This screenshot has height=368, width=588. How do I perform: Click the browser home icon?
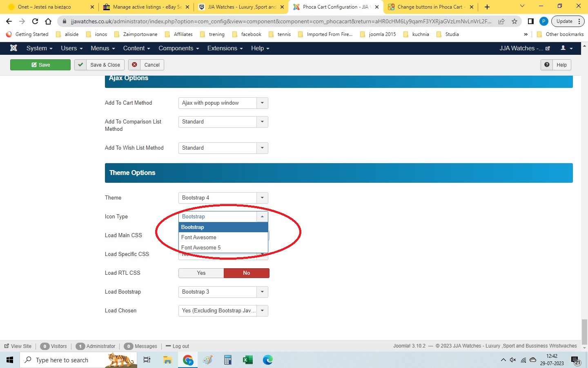pos(48,21)
